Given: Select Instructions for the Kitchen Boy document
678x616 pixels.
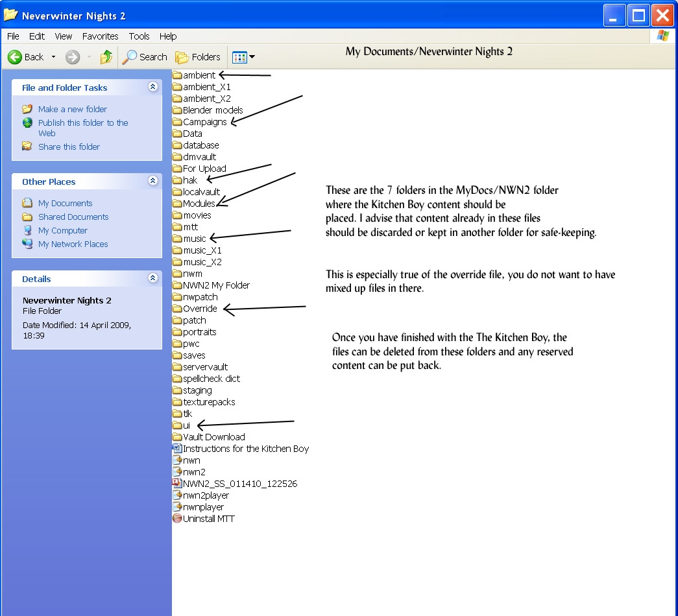Looking at the screenshot, I should tap(245, 449).
